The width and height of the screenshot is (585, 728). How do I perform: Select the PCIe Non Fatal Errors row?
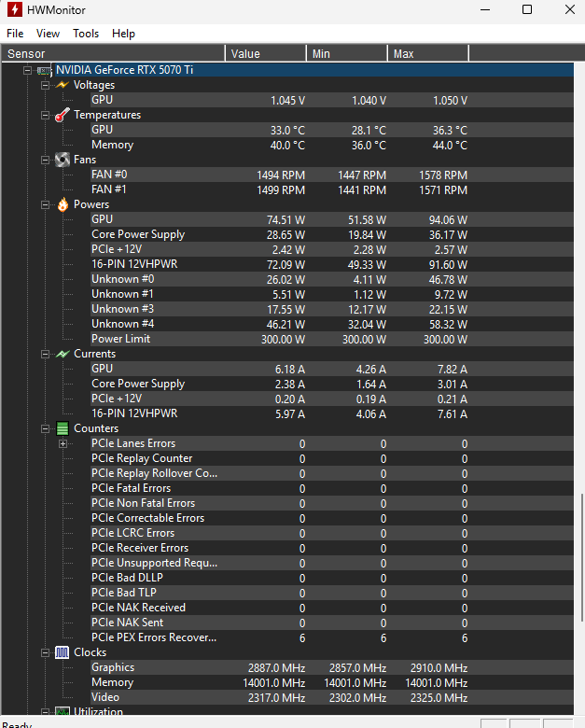point(332,503)
